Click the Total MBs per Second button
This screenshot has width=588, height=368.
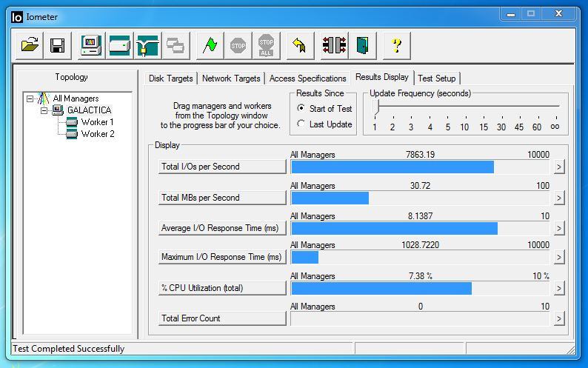[x=222, y=198]
